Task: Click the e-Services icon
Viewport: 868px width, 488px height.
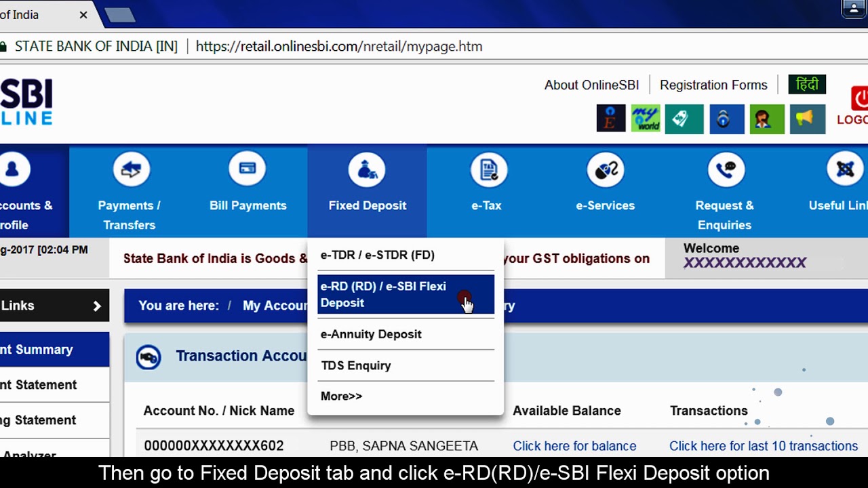Action: (606, 169)
